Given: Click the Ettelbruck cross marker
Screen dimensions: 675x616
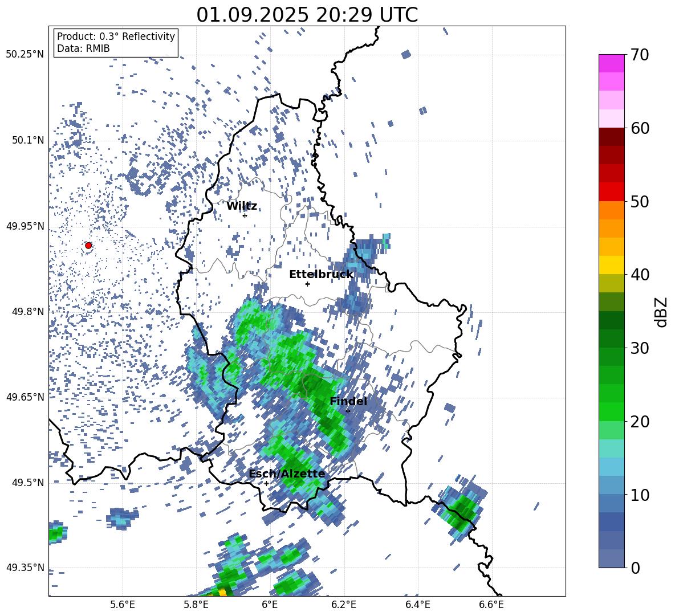Looking at the screenshot, I should (x=307, y=284).
